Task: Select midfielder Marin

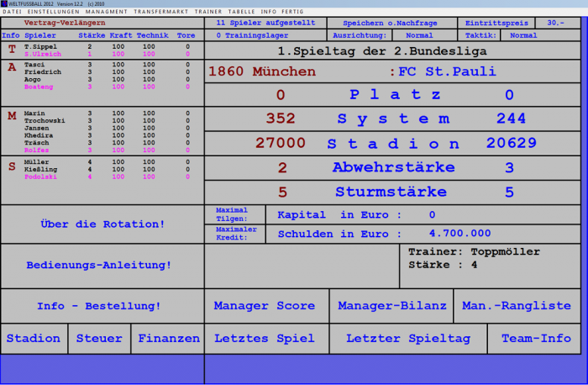Action: tap(34, 113)
